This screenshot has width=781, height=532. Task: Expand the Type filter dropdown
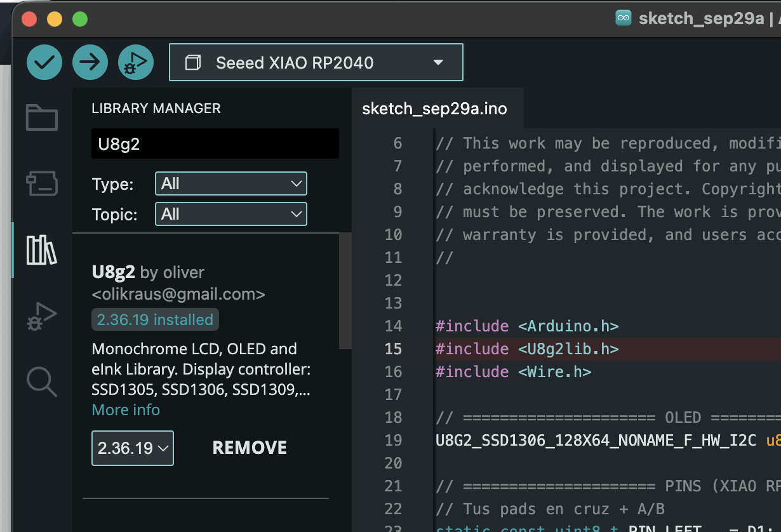[x=231, y=183]
